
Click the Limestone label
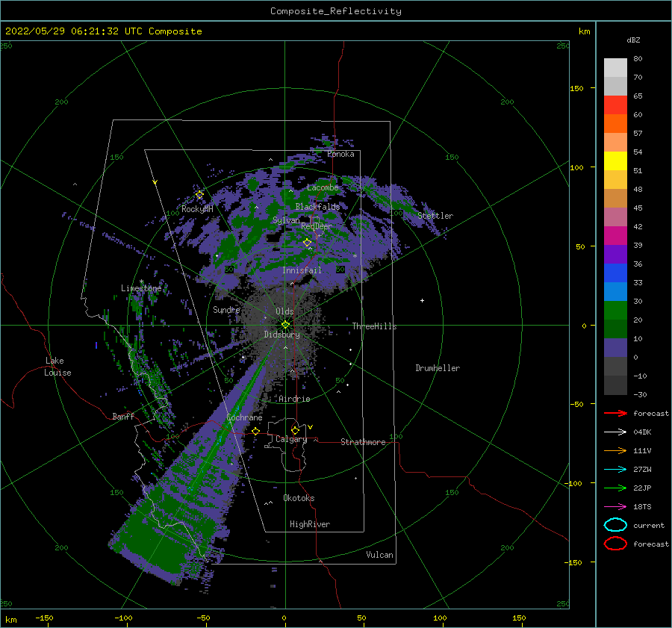pos(141,288)
